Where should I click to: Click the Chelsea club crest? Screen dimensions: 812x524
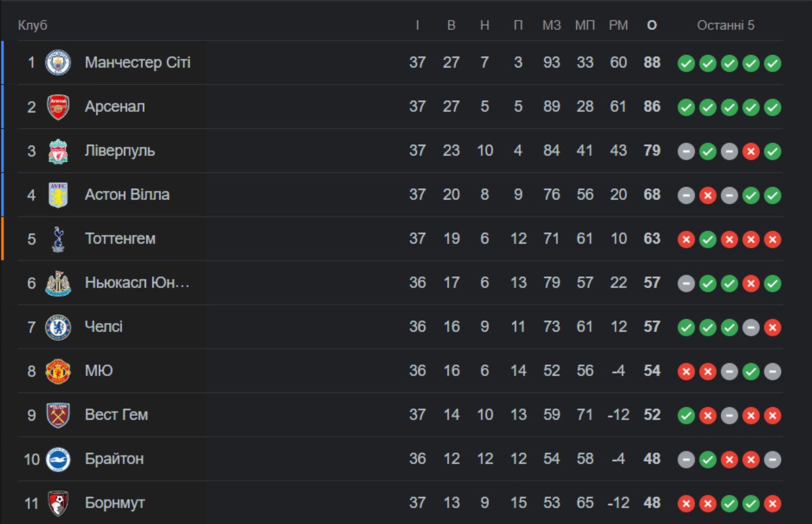(x=58, y=327)
